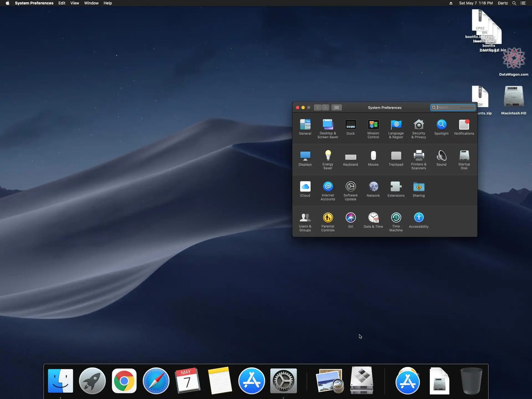
Task: Open the Startup Disk pane
Action: tap(464, 156)
